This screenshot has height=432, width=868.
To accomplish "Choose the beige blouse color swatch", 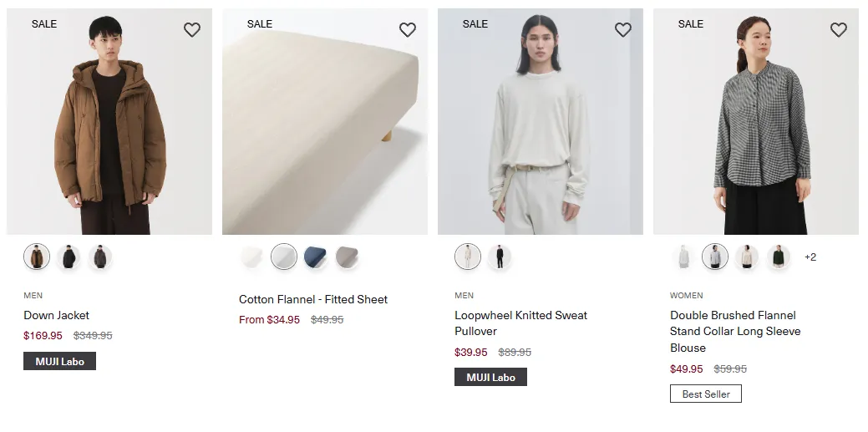I will (x=747, y=257).
